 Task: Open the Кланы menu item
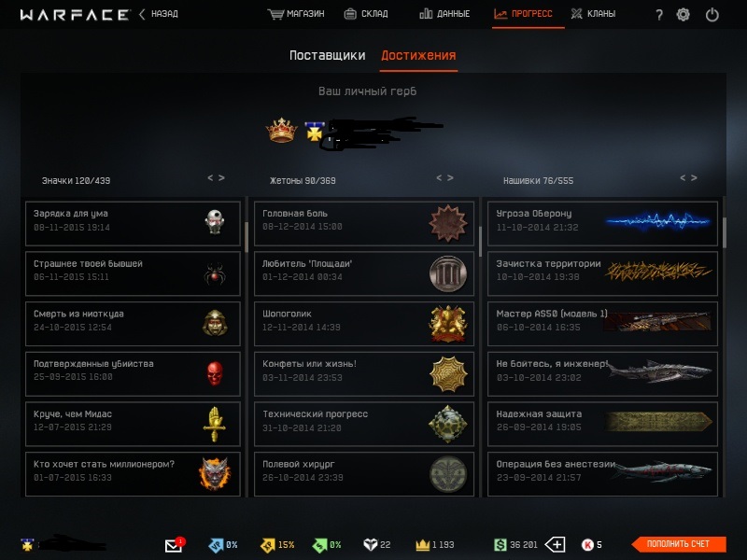point(594,14)
